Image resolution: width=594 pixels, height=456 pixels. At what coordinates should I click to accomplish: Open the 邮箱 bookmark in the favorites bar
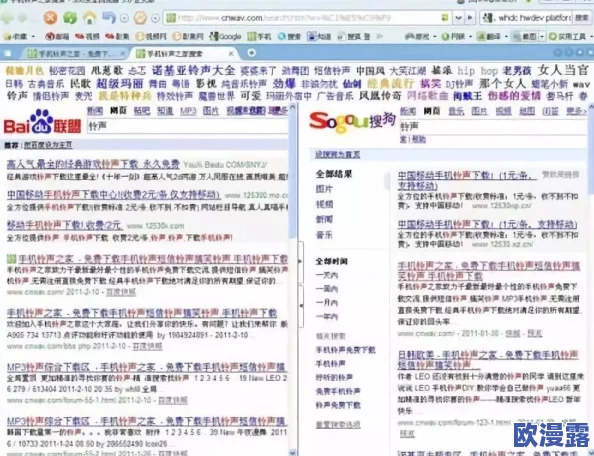57,36
